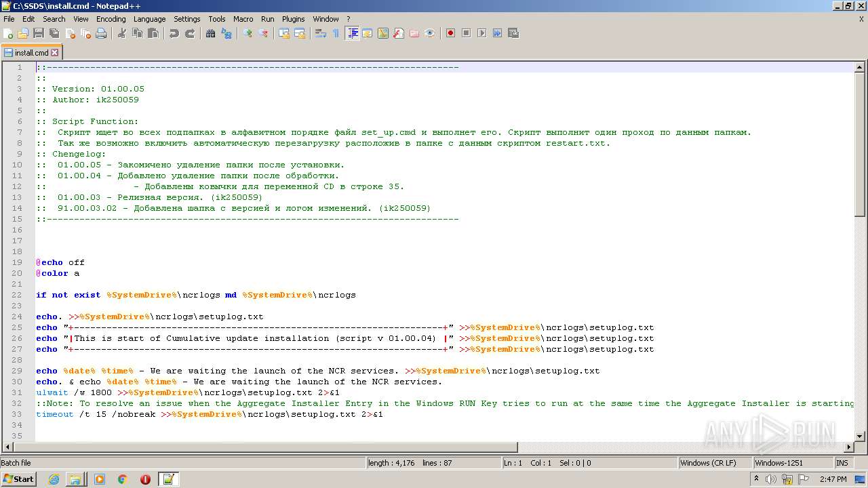Open the Tools menu
The width and height of the screenshot is (868, 488).
pos(217,19)
